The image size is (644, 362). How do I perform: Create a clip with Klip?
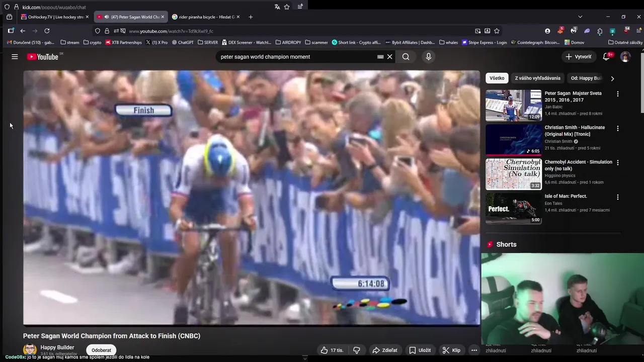pos(451,350)
